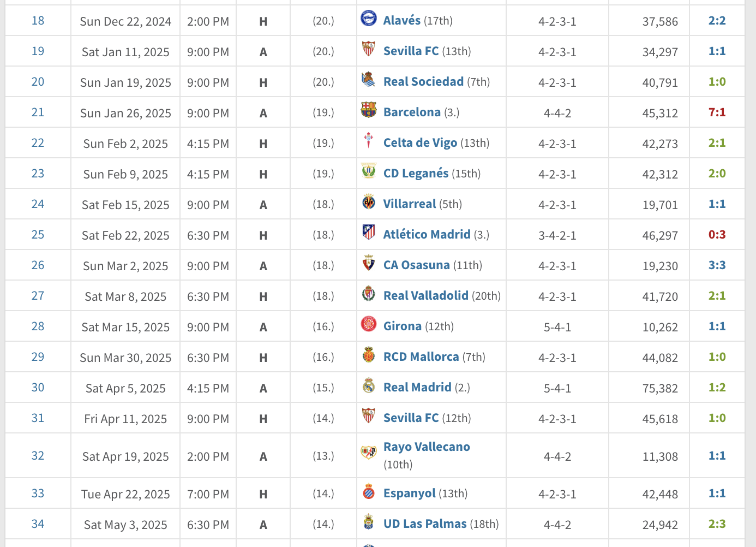756x547 pixels.
Task: Click the Barcelona club crest icon
Action: tap(369, 110)
